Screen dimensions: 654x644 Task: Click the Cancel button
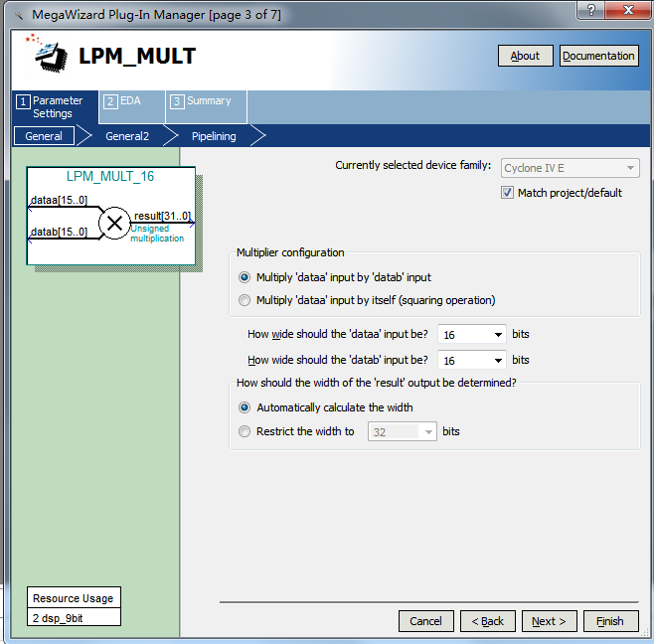pyautogui.click(x=425, y=621)
